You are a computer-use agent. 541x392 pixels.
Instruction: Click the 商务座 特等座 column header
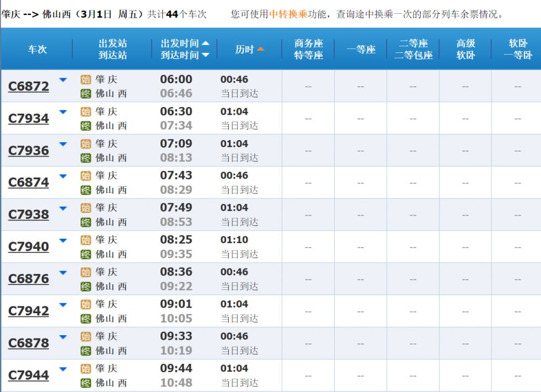(308, 49)
